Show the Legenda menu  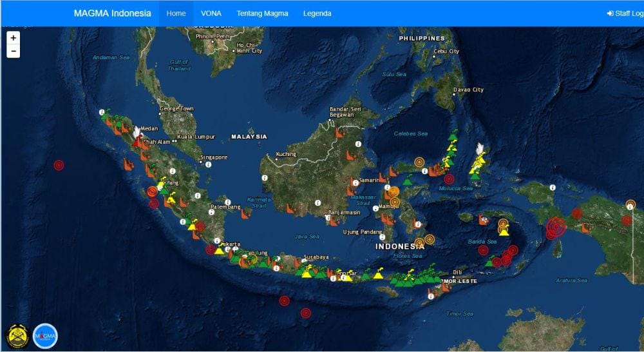[317, 13]
